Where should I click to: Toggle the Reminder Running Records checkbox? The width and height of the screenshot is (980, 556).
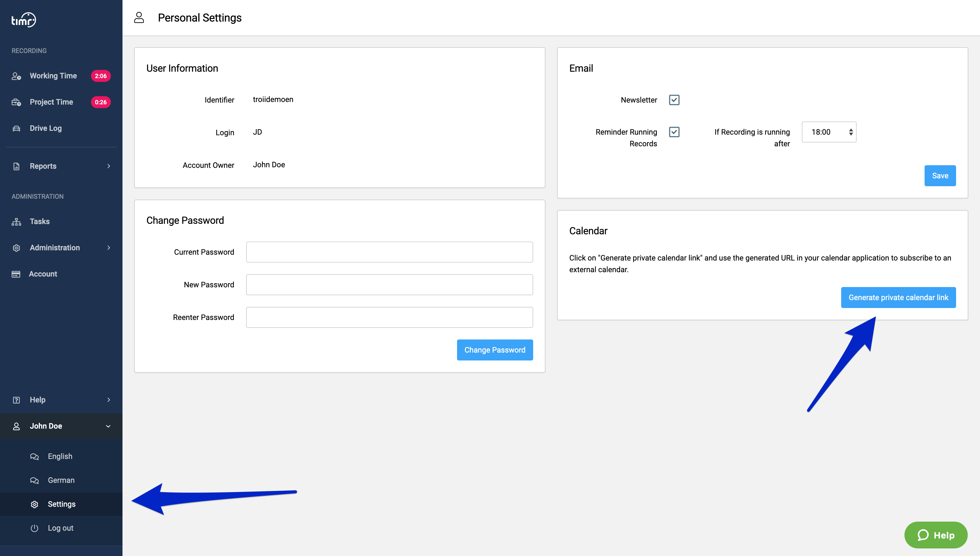(x=674, y=132)
